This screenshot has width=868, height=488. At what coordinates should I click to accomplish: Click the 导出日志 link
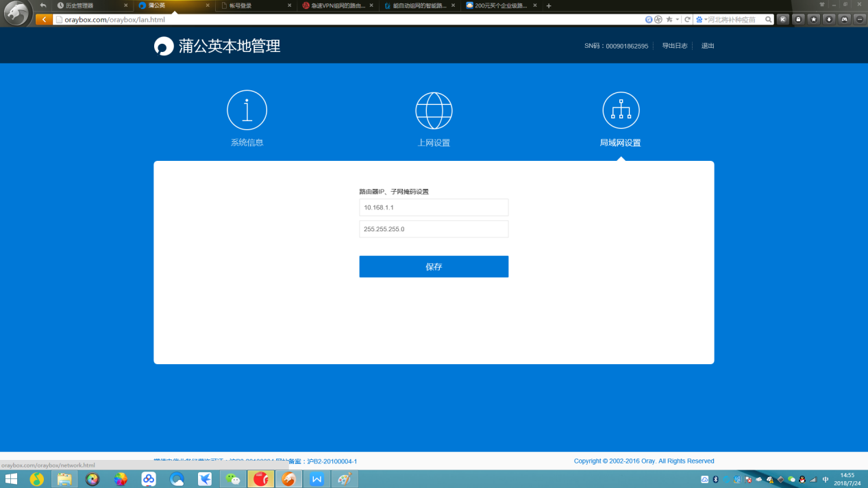pos(675,46)
